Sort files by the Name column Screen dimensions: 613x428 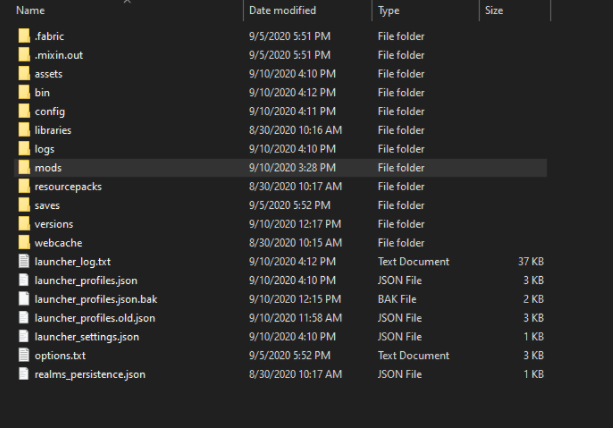30,11
